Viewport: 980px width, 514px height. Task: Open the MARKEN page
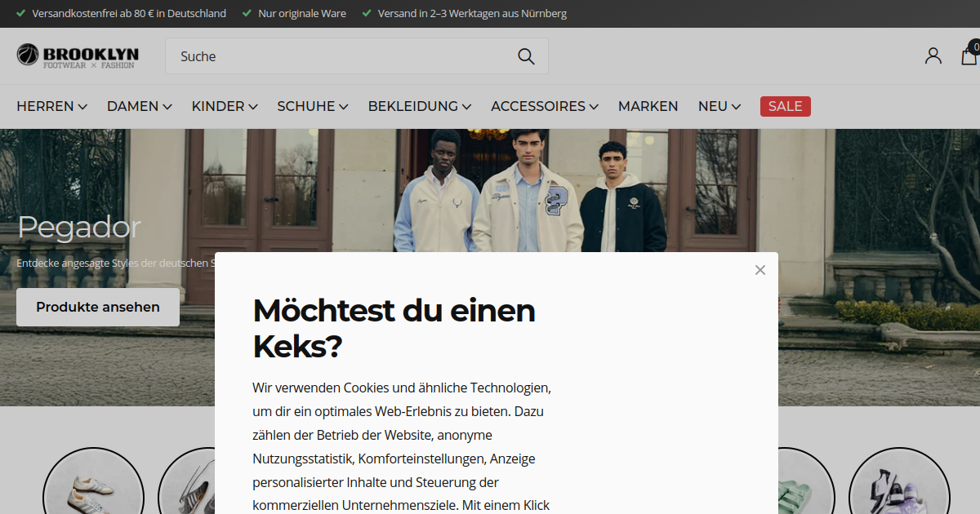[x=648, y=106]
